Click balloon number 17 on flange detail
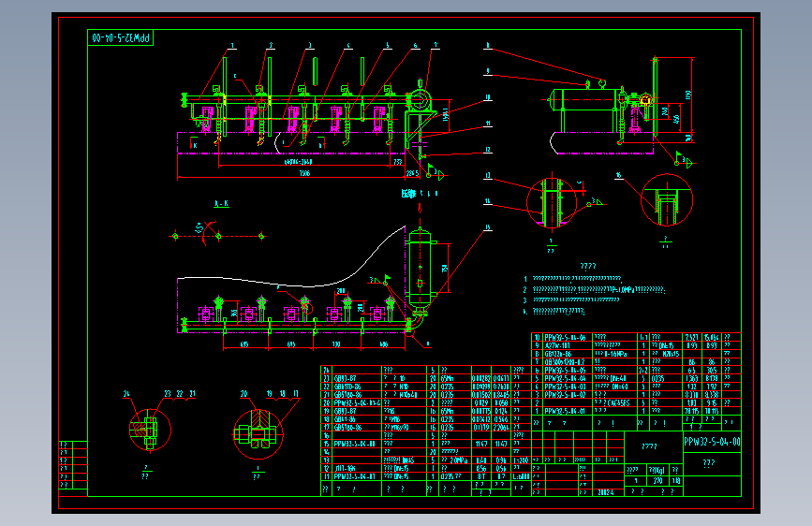812x526 pixels. tap(296, 394)
